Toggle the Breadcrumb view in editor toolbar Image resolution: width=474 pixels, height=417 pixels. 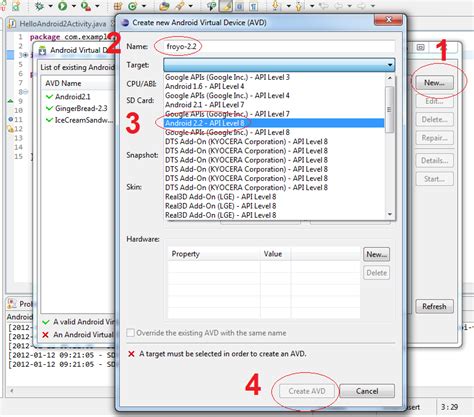pos(211,6)
